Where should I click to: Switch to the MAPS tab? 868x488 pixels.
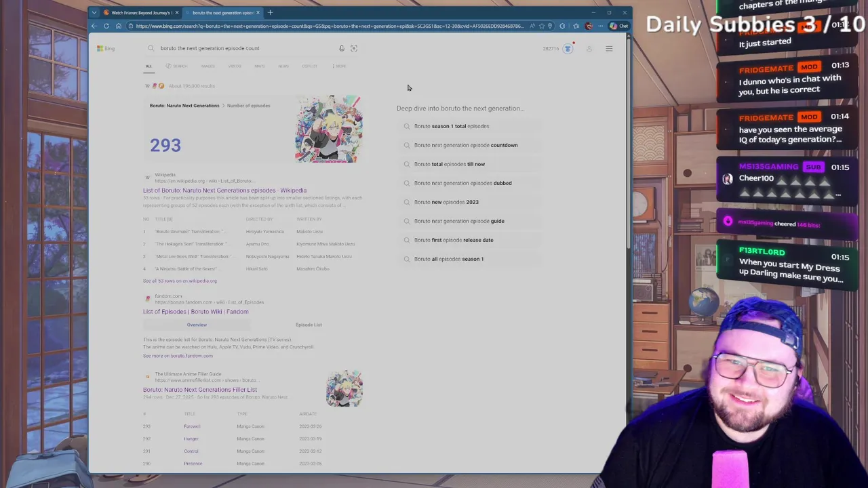click(260, 66)
